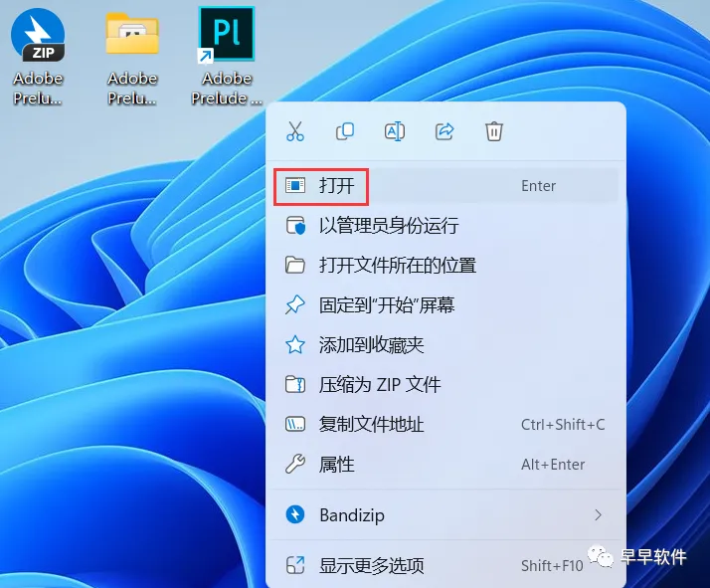Click the Alt+Enter shortcut text

pos(553,465)
